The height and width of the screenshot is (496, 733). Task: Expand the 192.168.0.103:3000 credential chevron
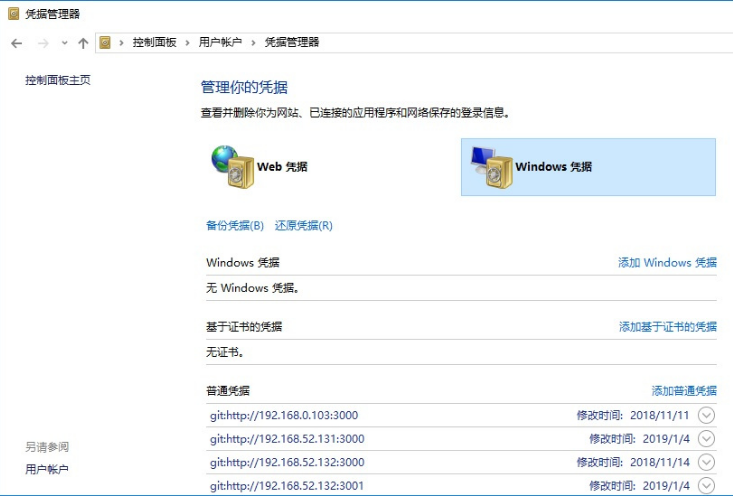coord(706,415)
